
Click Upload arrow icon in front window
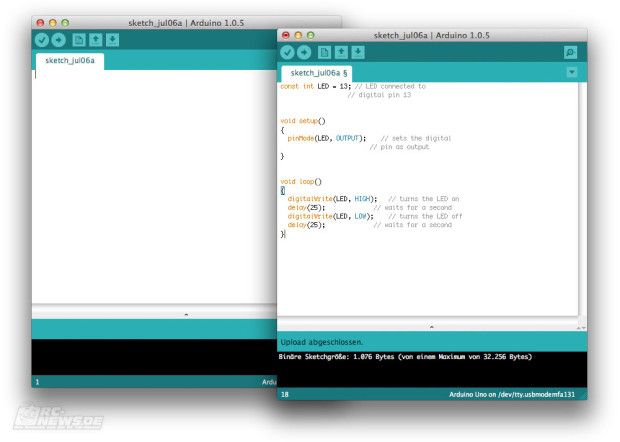(304, 52)
